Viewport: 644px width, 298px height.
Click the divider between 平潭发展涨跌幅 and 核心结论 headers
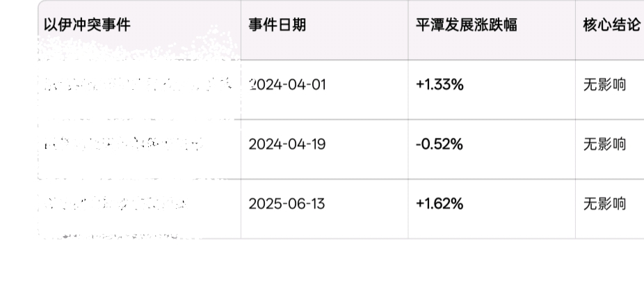click(x=575, y=26)
